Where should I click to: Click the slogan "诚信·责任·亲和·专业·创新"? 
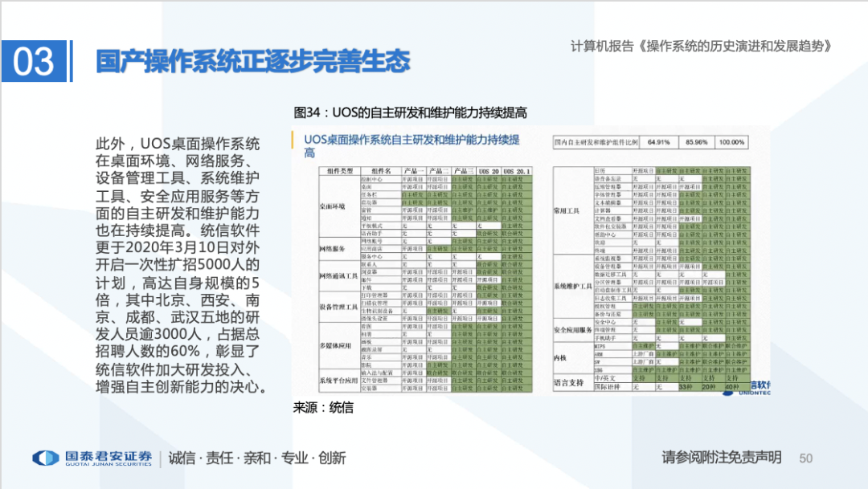click(x=257, y=458)
